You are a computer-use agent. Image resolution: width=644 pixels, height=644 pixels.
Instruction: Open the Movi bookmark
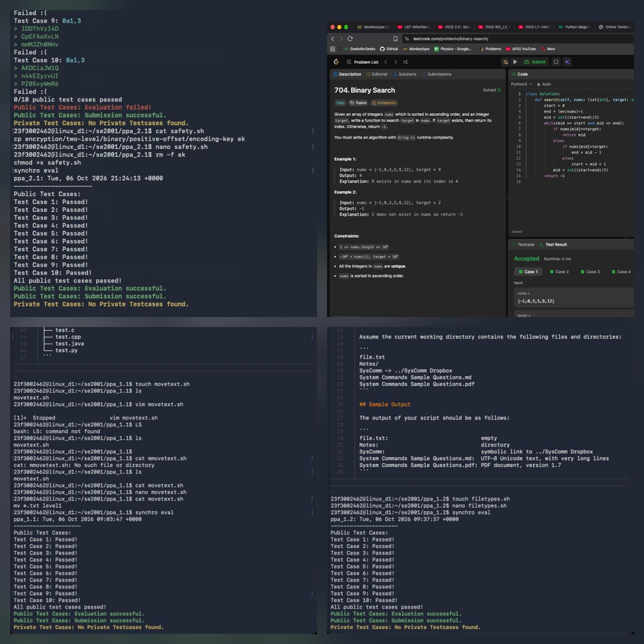[548, 49]
